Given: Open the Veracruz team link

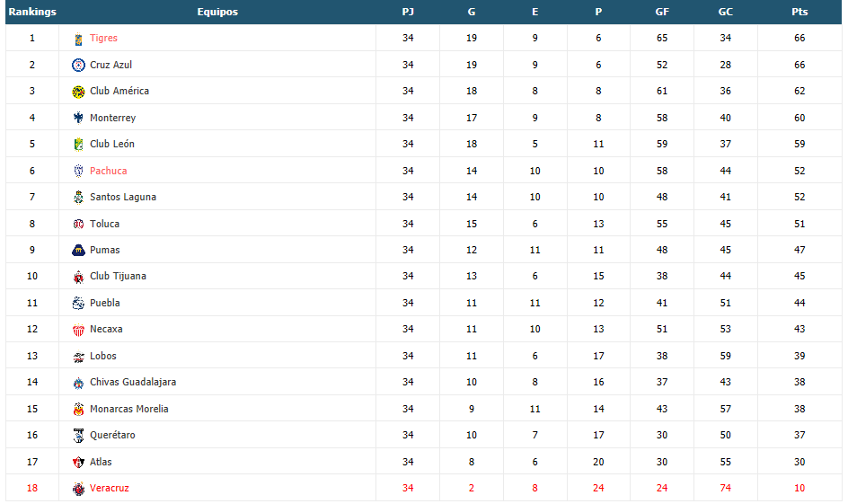Looking at the screenshot, I should click(x=110, y=489).
